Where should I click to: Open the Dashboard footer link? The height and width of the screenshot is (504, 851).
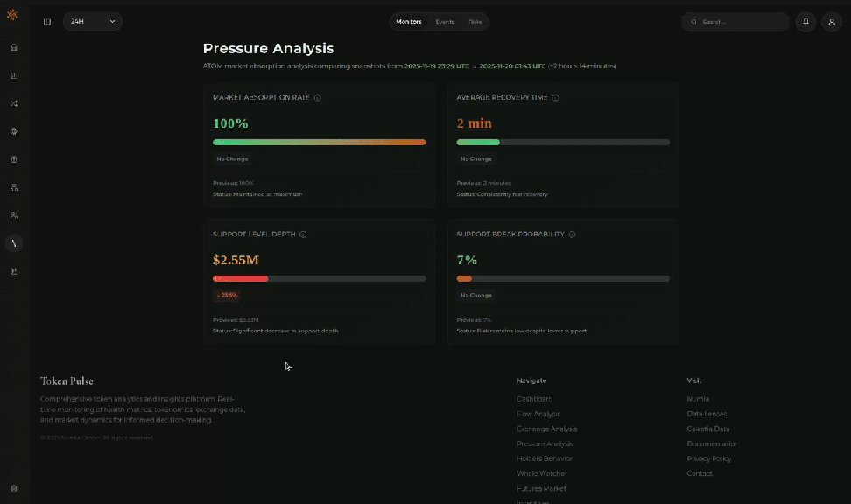(x=535, y=399)
